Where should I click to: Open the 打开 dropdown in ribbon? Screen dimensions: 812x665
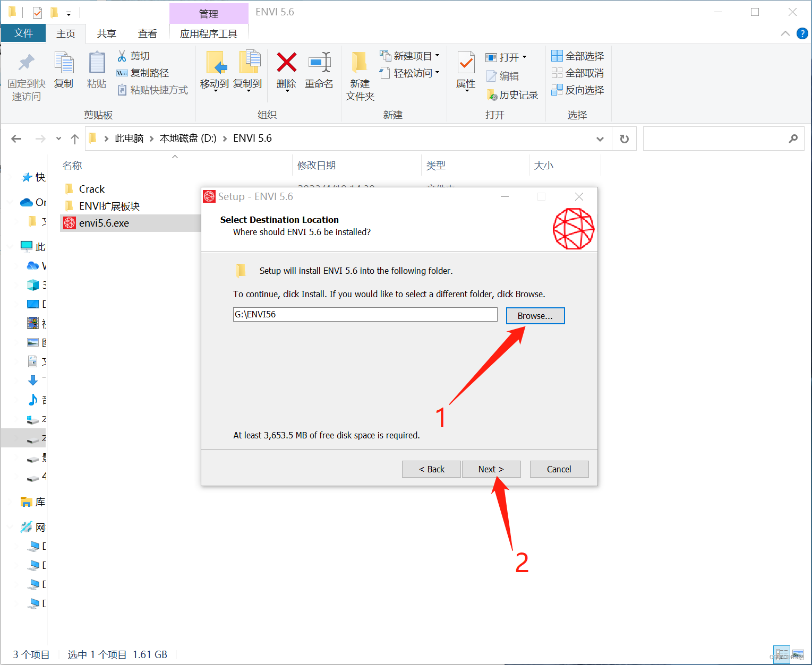coord(506,57)
